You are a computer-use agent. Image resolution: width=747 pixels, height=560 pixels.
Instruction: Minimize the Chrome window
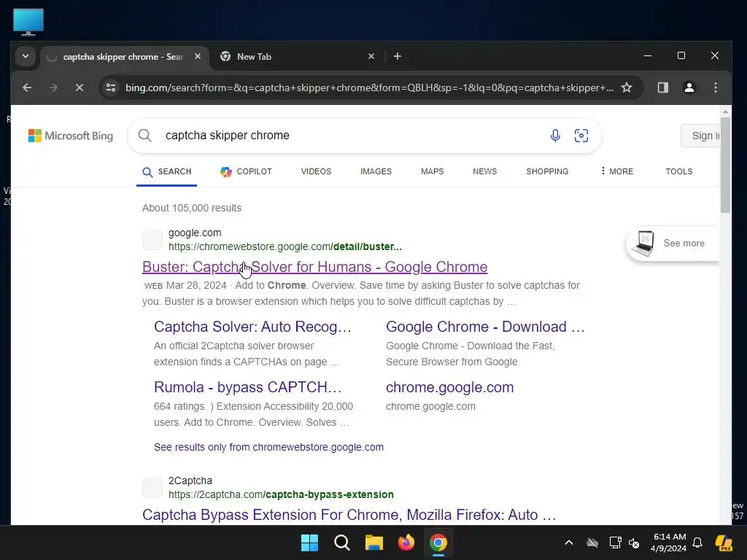coord(648,55)
